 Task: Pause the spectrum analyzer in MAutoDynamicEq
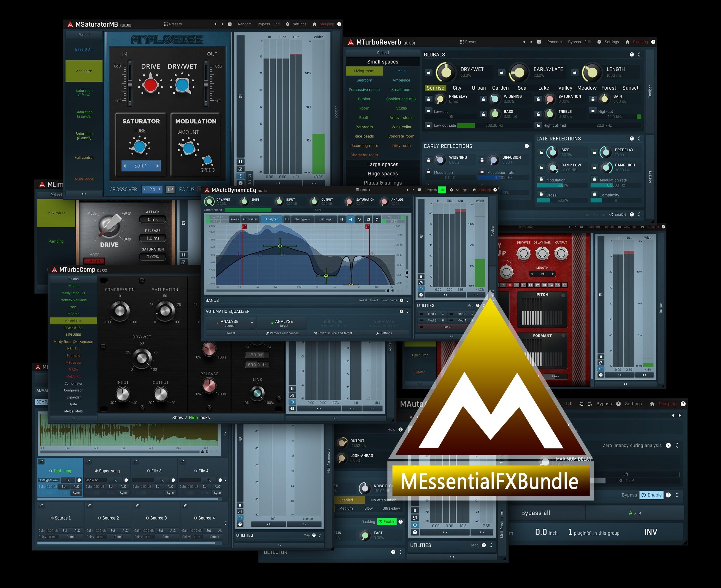tap(342, 219)
